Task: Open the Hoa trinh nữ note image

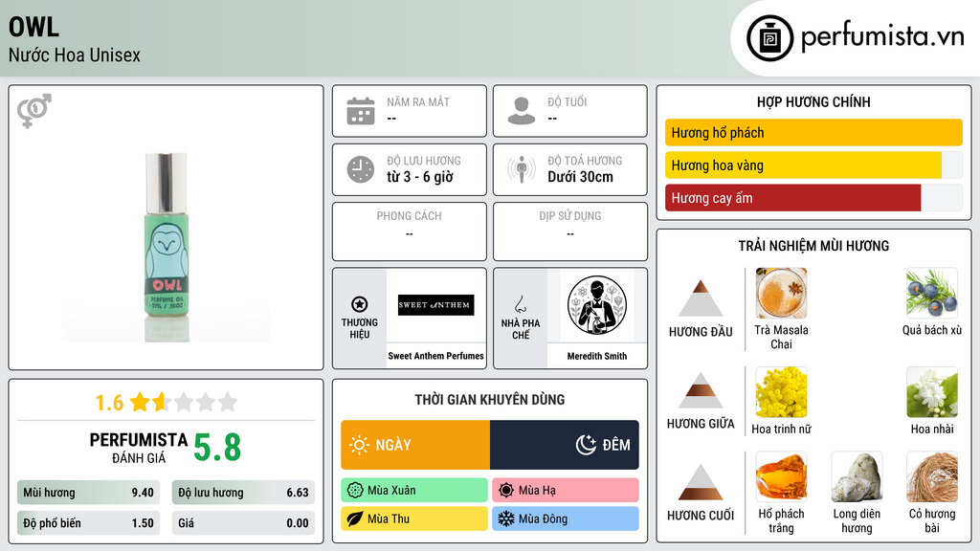Action: click(x=781, y=391)
